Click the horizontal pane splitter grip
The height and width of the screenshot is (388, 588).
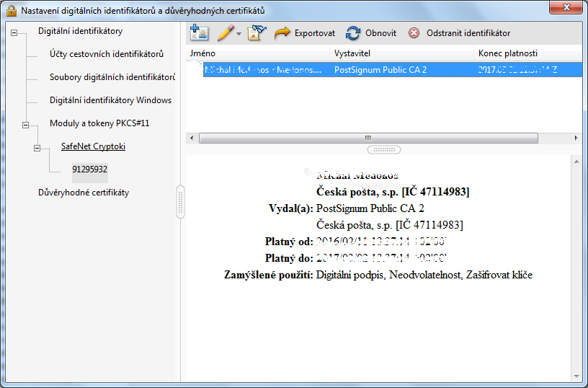384,150
